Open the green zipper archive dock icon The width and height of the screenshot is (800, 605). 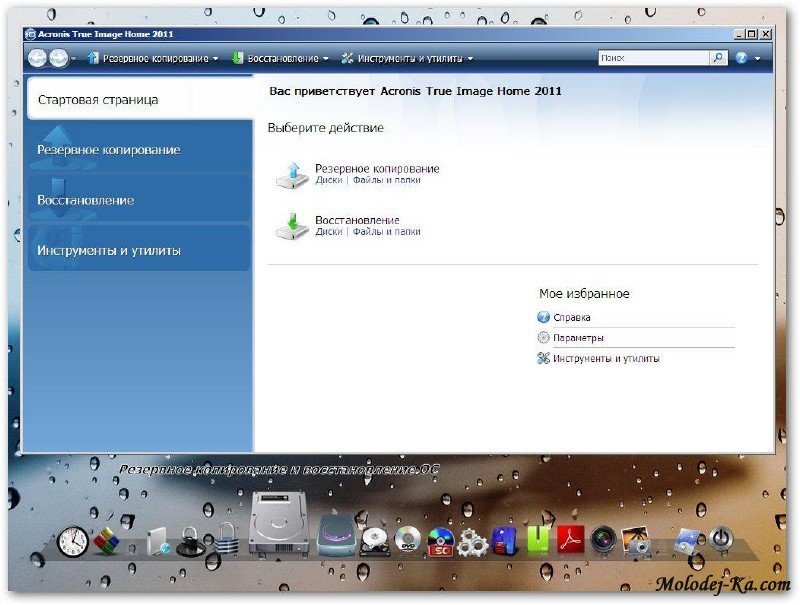pyautogui.click(x=538, y=540)
